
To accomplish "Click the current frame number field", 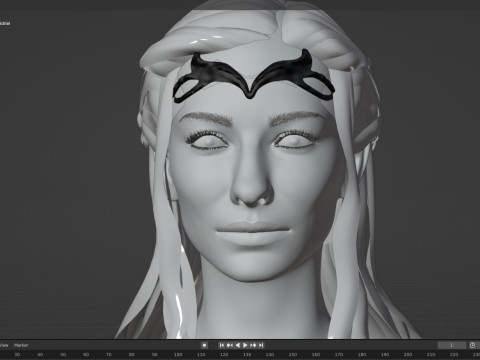I will point(452,345).
